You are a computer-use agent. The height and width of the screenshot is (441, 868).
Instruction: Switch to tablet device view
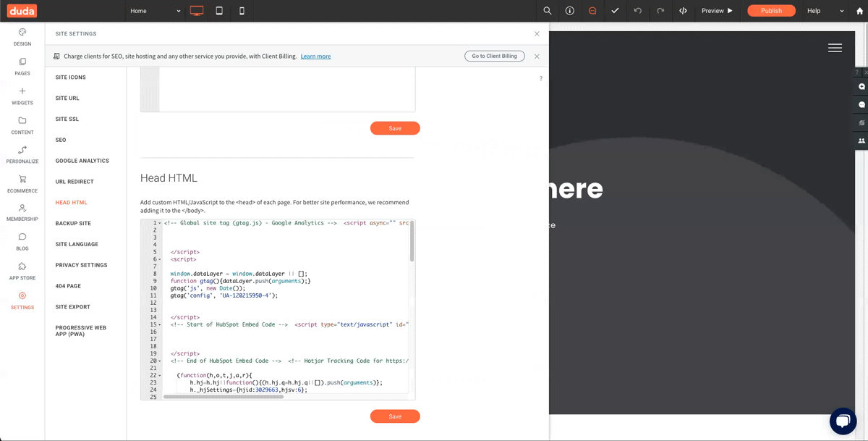(219, 11)
